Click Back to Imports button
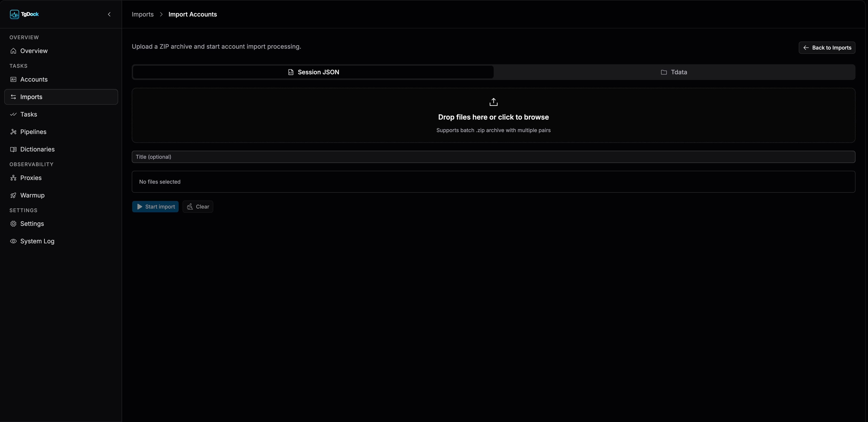Viewport: 868px width, 422px height. tap(827, 48)
